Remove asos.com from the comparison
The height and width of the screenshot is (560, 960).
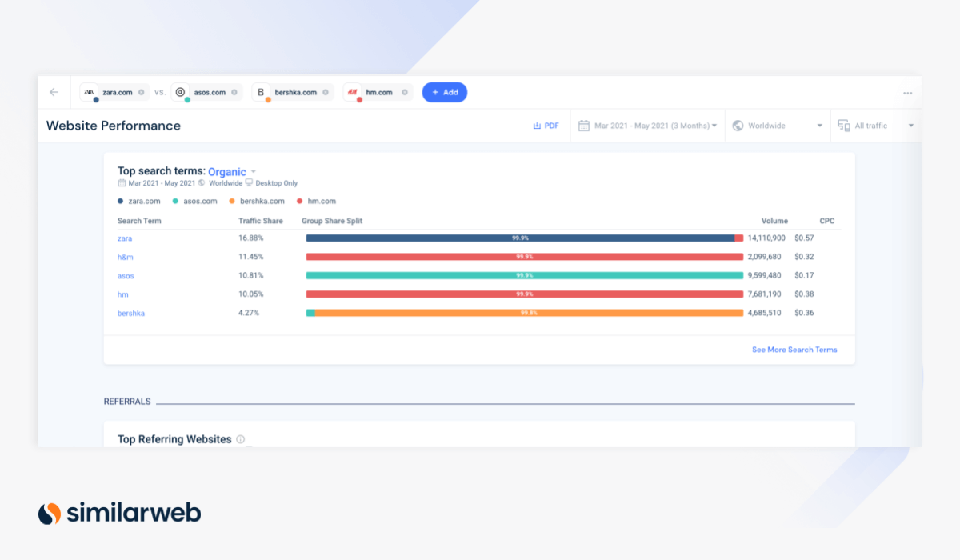(234, 92)
